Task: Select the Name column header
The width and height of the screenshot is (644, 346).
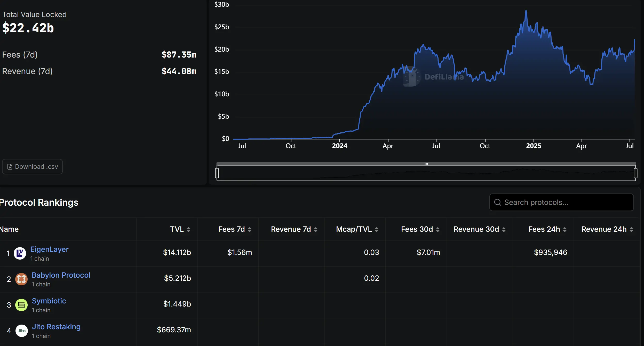Action: pos(9,229)
